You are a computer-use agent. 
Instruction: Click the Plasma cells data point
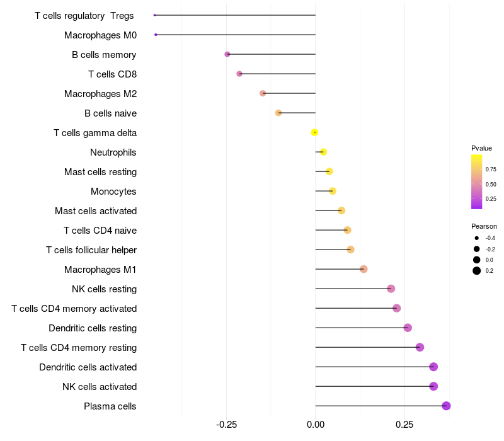(446, 406)
